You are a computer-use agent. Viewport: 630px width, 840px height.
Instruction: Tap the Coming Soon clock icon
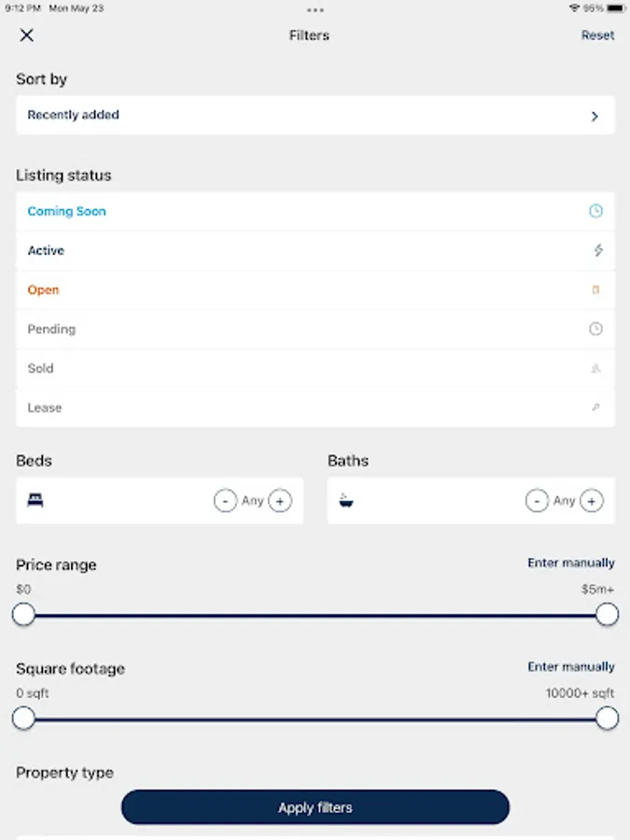[595, 212]
